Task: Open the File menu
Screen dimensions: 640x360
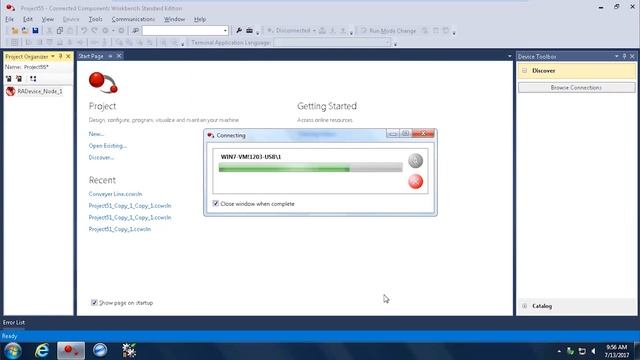Action: click(9, 19)
